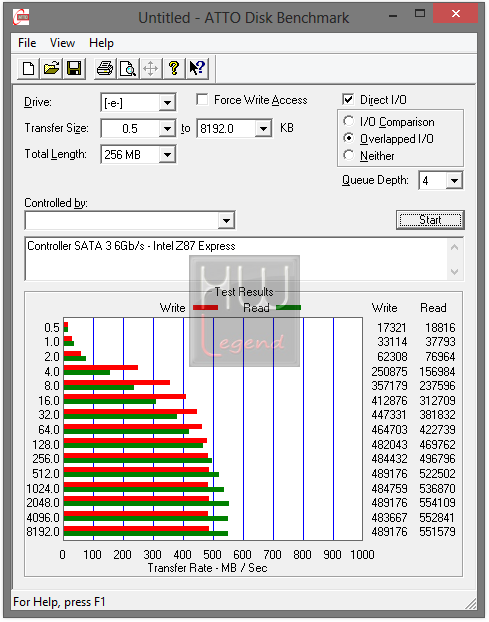Viewport: 489px width, 622px height.
Task: Open the Queue Depth dropdown
Action: 454,181
